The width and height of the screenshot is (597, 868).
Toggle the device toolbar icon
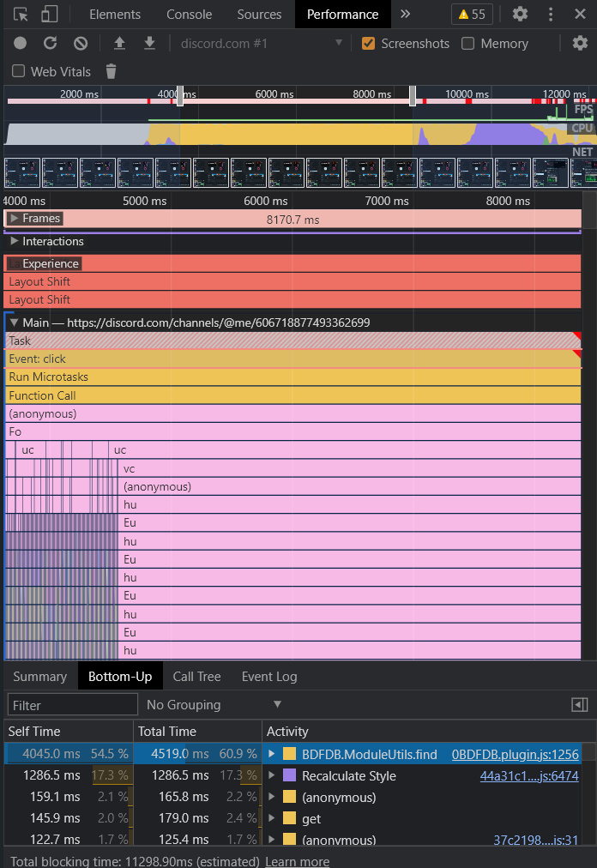tap(49, 15)
